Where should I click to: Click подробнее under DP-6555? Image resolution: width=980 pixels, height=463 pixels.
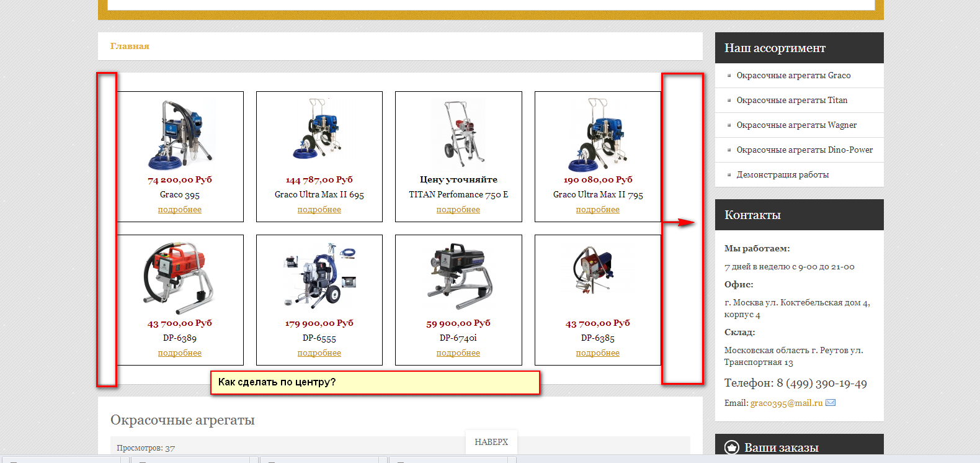pyautogui.click(x=319, y=353)
